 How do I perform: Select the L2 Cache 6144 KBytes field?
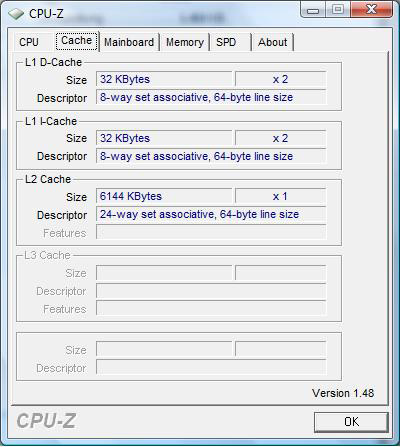pyautogui.click(x=164, y=196)
